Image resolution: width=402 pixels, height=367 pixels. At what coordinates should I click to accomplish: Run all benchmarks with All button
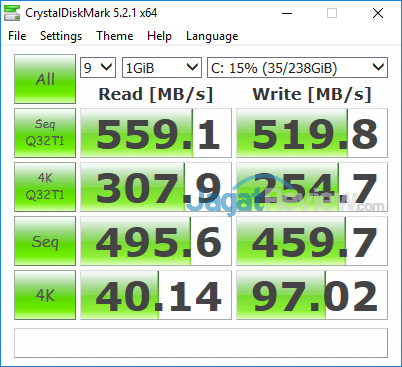point(45,79)
